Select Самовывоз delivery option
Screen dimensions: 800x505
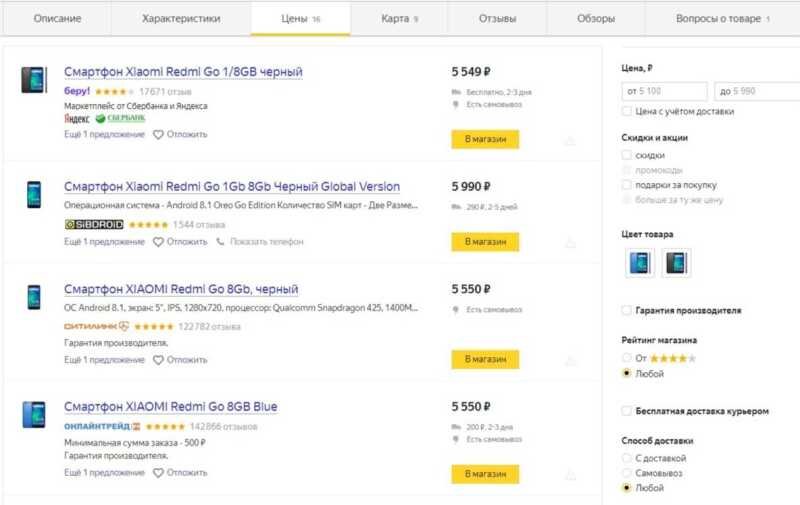pos(627,473)
